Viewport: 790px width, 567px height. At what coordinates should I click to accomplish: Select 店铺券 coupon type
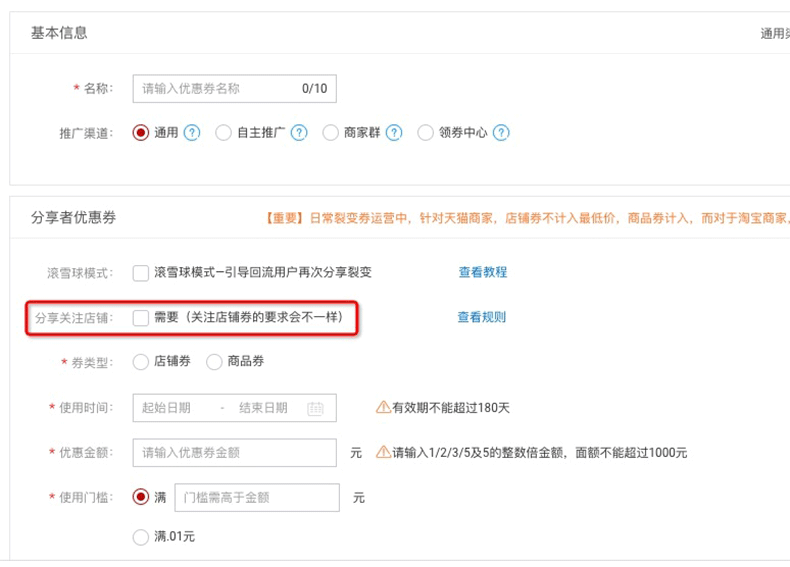(x=141, y=362)
